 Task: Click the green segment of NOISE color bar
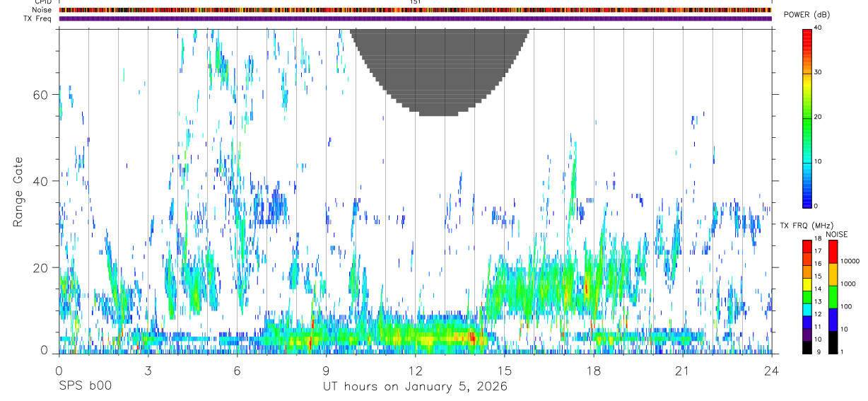(x=833, y=297)
